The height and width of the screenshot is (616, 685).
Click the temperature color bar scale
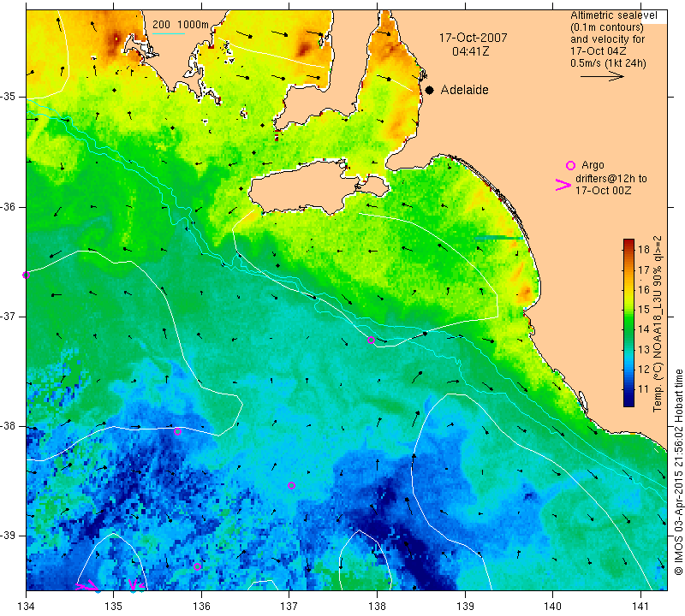(x=628, y=323)
